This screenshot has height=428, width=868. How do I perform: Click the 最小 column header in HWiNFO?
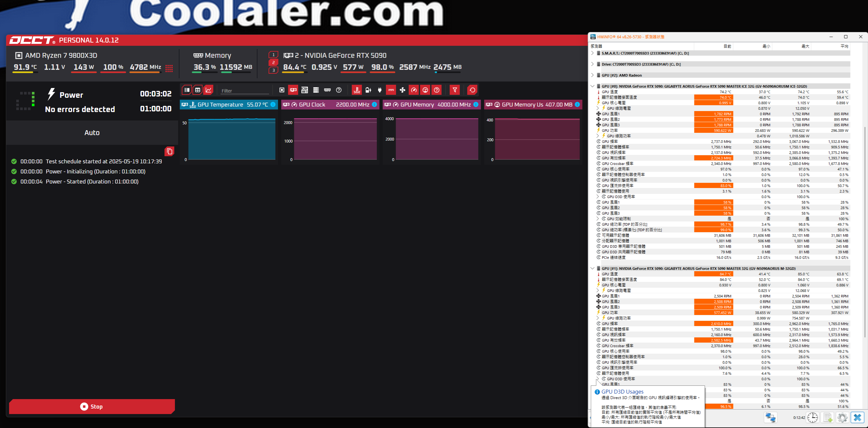752,46
